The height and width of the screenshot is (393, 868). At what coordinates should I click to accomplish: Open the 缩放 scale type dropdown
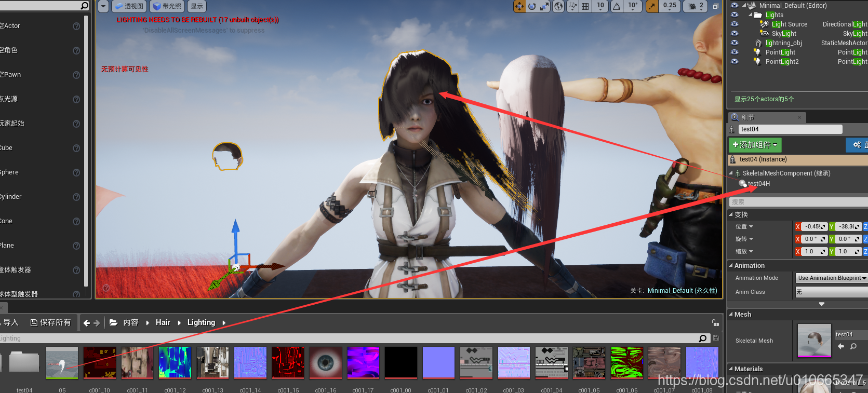point(744,251)
